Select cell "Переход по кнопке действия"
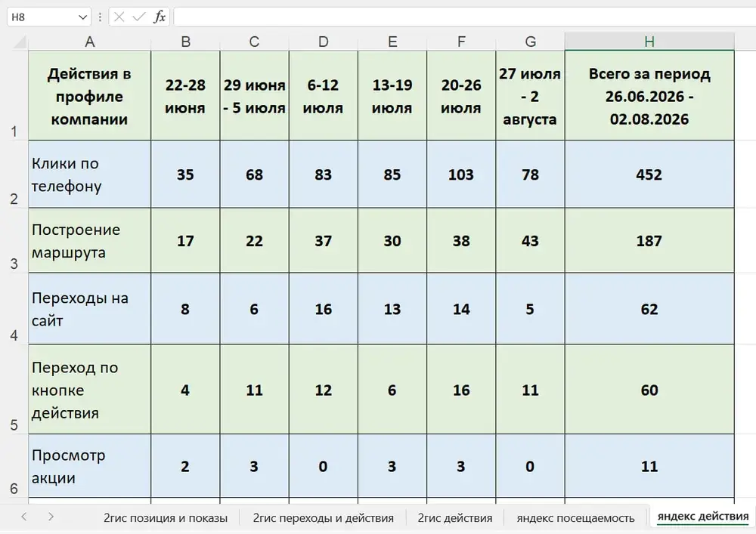756x534 pixels. pyautogui.click(x=90, y=390)
